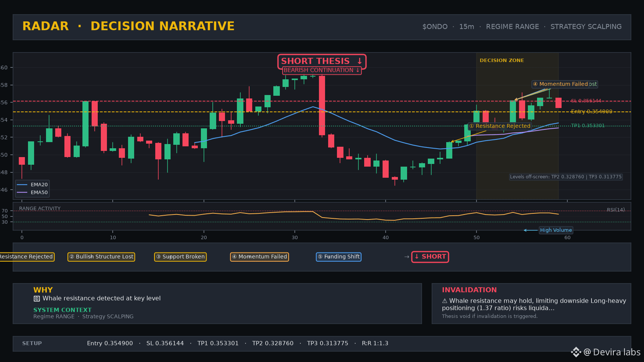Click TP3 0.313775 in the SETUP row
644x362 pixels.
pyautogui.click(x=328, y=344)
